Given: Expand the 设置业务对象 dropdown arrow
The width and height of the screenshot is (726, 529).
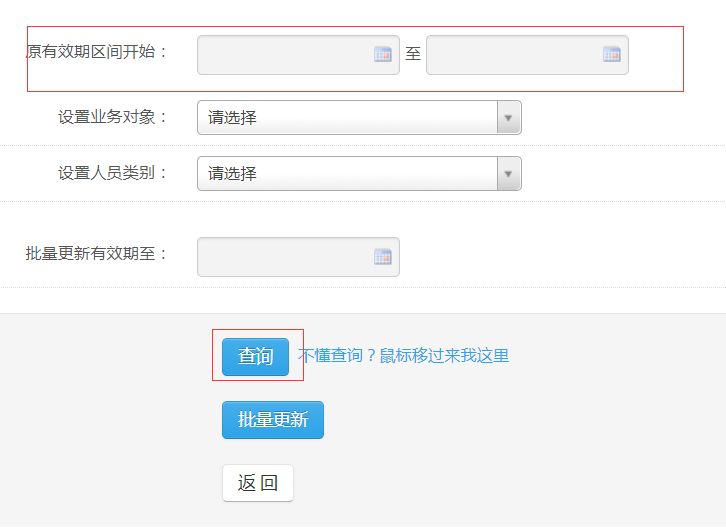Looking at the screenshot, I should [x=508, y=118].
